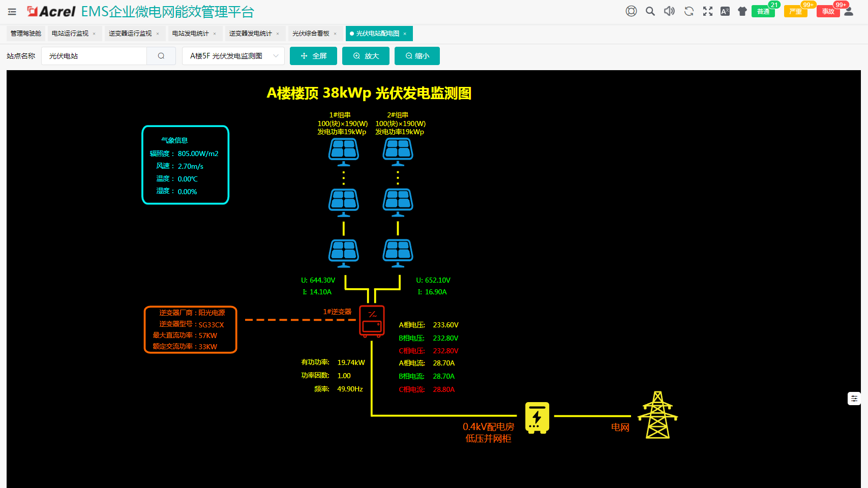Click the lifebuoy help icon
This screenshot has width=868, height=488.
coord(631,11)
